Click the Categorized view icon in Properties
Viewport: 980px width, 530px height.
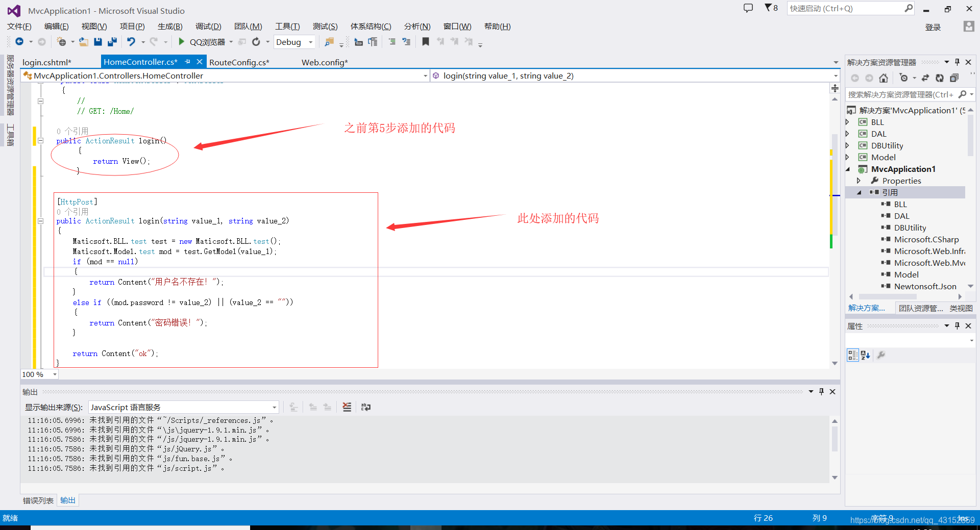(x=852, y=355)
